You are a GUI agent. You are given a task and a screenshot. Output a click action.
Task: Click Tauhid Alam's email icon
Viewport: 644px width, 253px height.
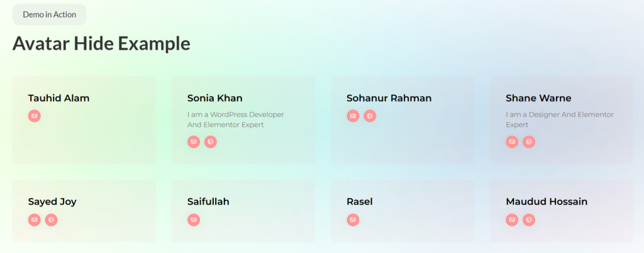tap(35, 116)
